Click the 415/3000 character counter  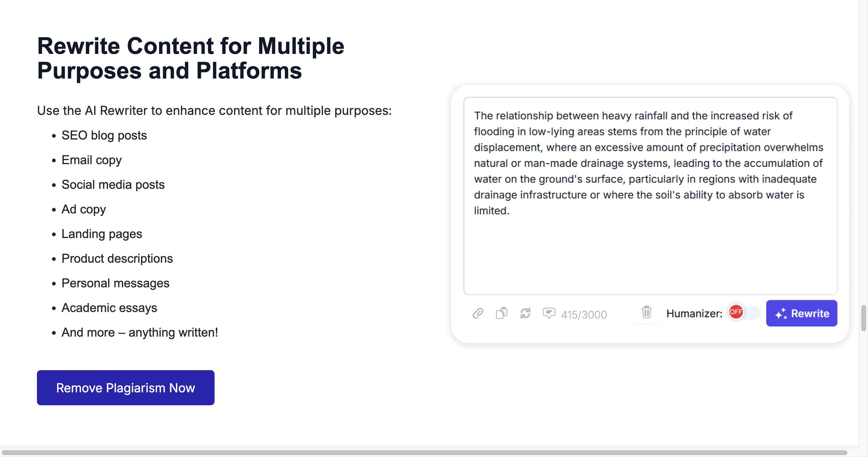(x=584, y=314)
